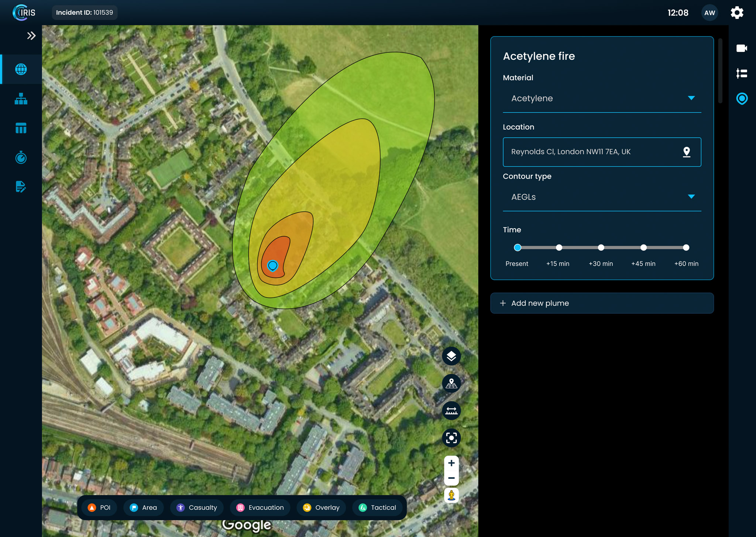Image resolution: width=756 pixels, height=537 pixels.
Task: Open the stopwatch timer sidebar icon
Action: point(21,157)
